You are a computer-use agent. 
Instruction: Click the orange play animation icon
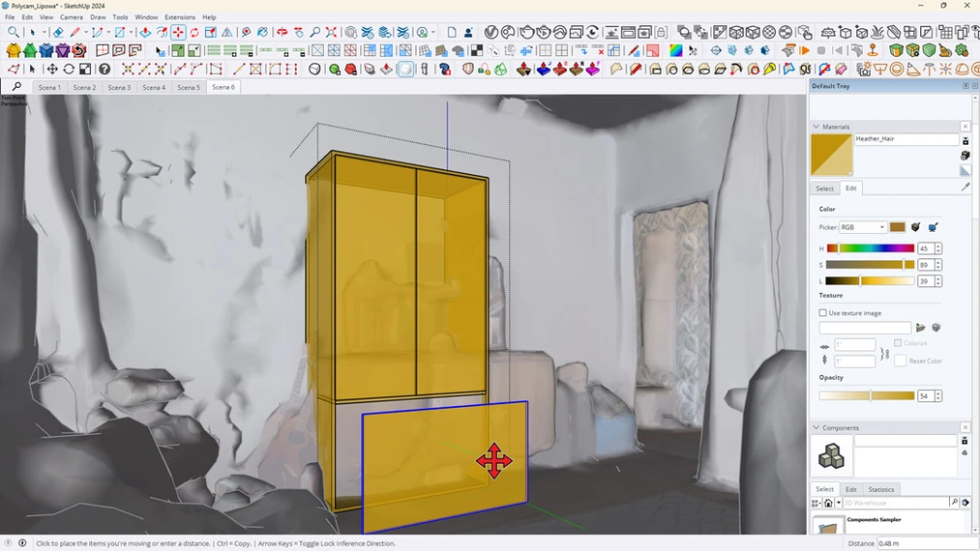[804, 50]
